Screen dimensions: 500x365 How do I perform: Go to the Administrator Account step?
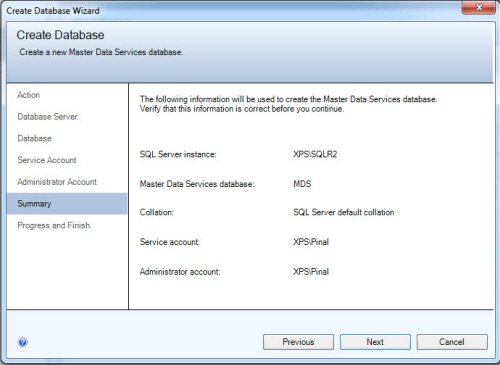(x=57, y=182)
